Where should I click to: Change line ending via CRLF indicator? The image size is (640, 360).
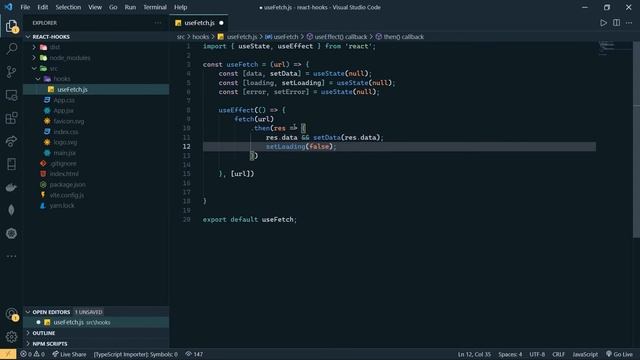[x=558, y=354]
